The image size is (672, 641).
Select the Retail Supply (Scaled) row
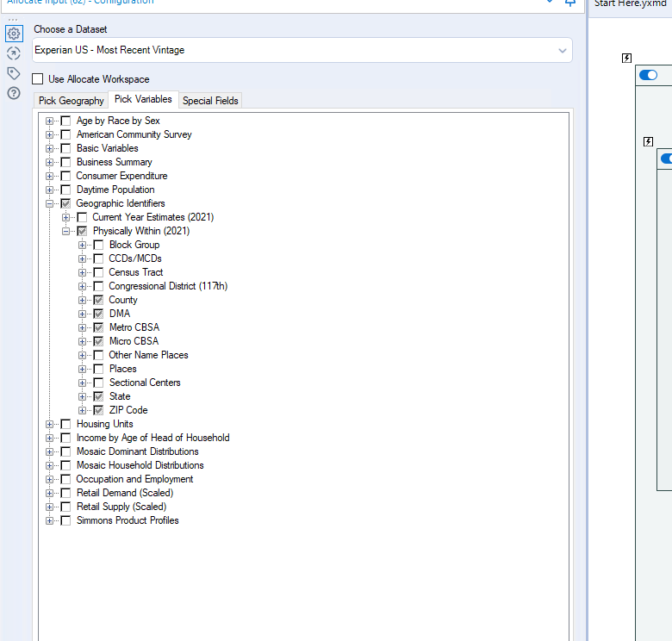[121, 507]
